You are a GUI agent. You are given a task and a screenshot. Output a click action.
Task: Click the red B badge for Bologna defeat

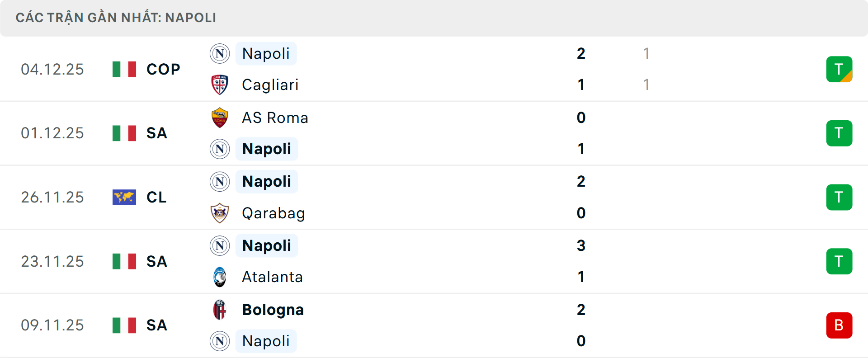point(839,325)
